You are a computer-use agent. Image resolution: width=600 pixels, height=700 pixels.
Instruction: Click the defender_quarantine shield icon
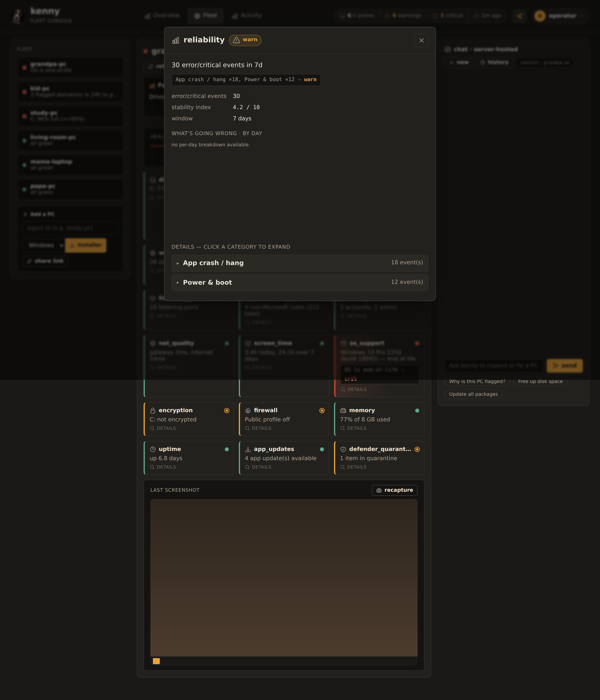tap(343, 449)
